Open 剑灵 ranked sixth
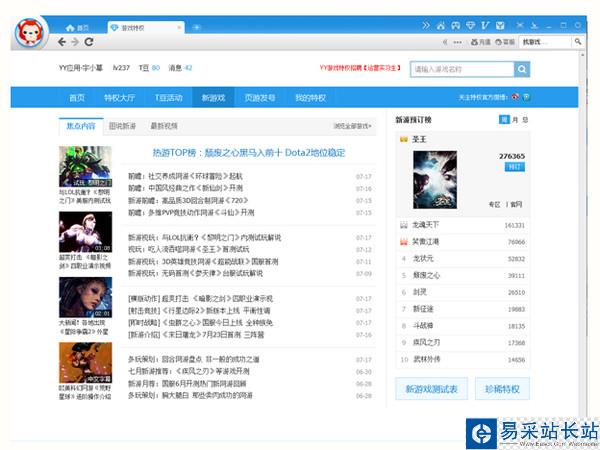Image resolution: width=600 pixels, height=450 pixels. coord(419,292)
